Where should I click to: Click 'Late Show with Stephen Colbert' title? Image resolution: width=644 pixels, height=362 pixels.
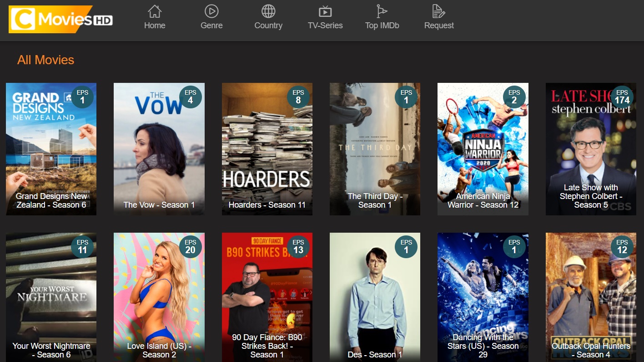tap(591, 196)
